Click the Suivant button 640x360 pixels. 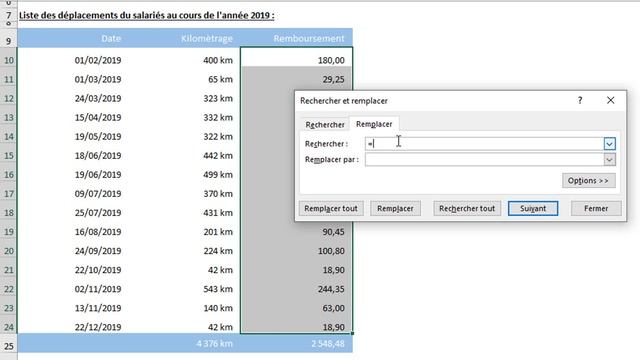pyautogui.click(x=533, y=208)
